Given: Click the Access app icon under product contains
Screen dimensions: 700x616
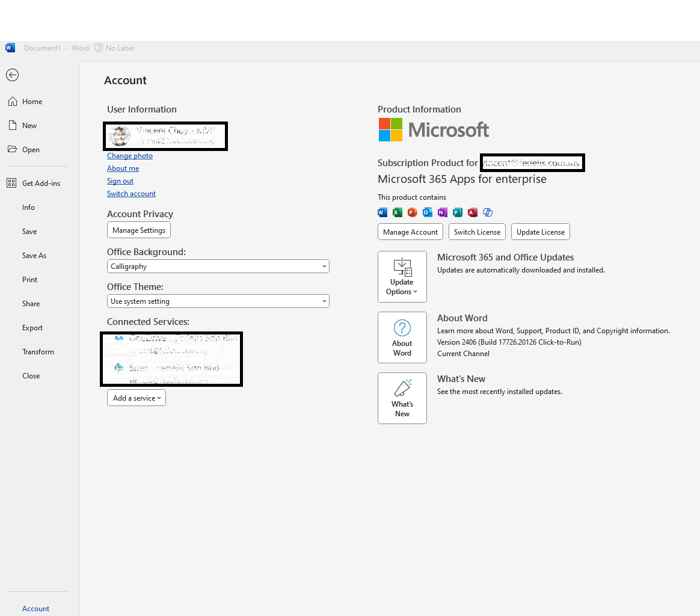Looking at the screenshot, I should point(472,212).
